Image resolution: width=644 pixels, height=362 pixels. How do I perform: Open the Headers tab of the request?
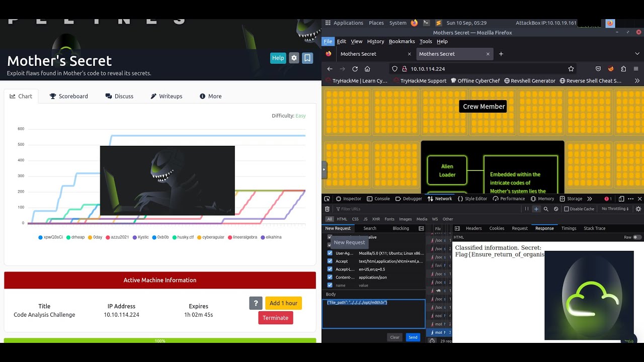coord(474,228)
